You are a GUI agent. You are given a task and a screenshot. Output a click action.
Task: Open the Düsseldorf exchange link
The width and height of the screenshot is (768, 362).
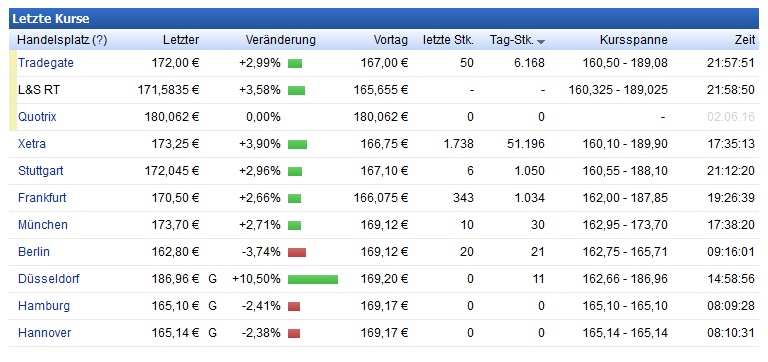click(48, 279)
